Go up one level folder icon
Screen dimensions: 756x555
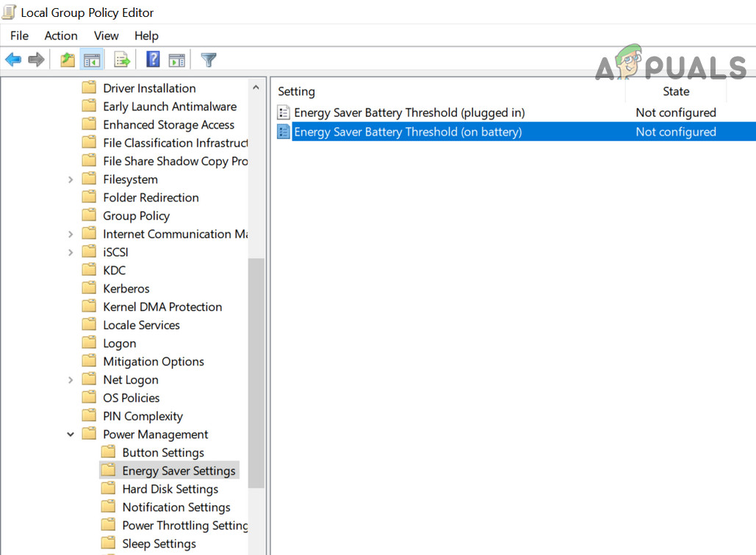pos(68,60)
